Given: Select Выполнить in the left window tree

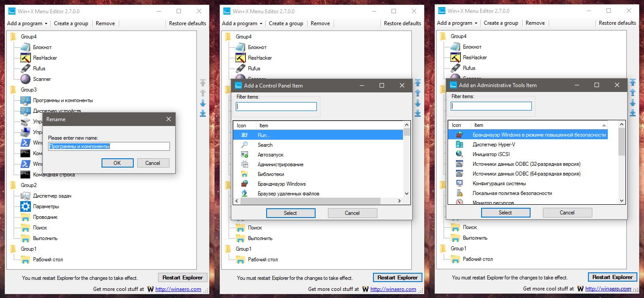Looking at the screenshot, I should point(45,238).
